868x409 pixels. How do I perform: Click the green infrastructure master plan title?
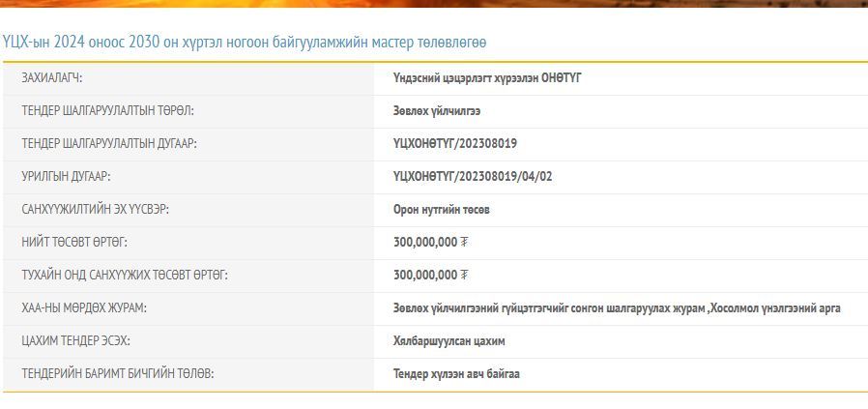point(245,43)
